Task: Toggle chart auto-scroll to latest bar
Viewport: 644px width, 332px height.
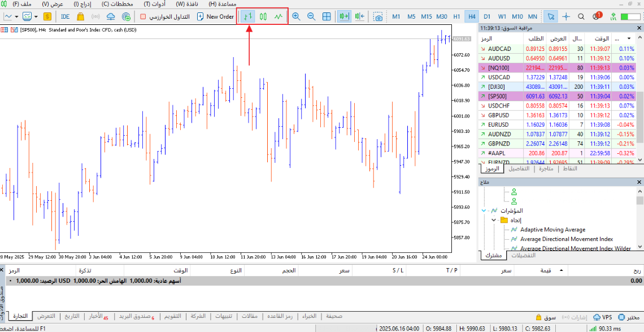Action: click(343, 16)
